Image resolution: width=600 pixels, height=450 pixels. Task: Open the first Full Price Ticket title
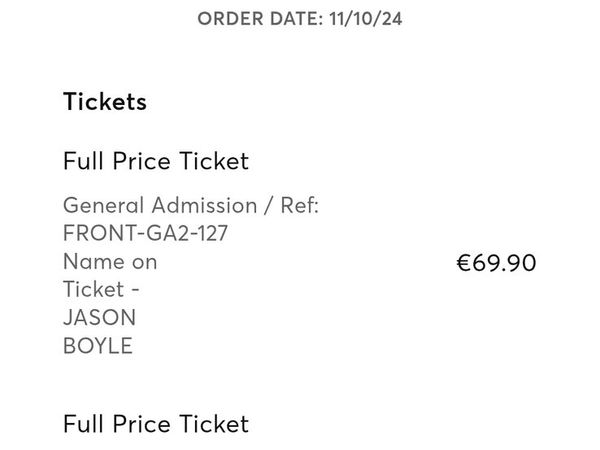click(156, 161)
